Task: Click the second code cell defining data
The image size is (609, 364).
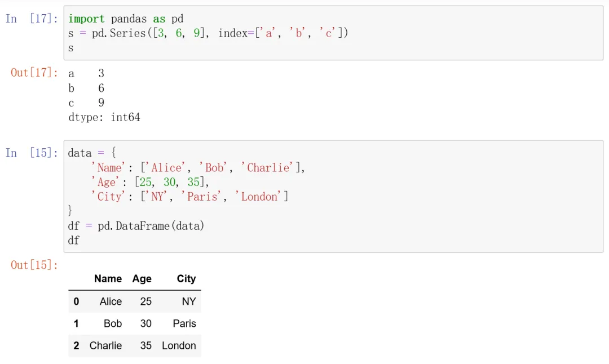Action: [x=333, y=196]
